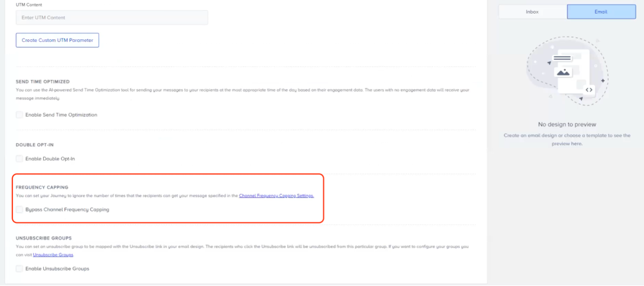Toggle the Enable Unsubscribe Groups checkbox
Screen dimensions: 644x286
19,268
